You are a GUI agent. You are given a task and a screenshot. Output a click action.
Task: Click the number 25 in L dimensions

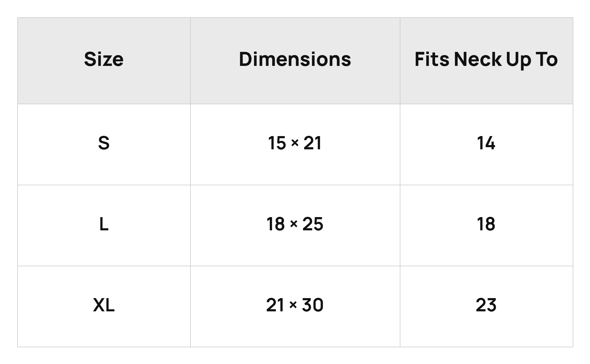(x=313, y=224)
